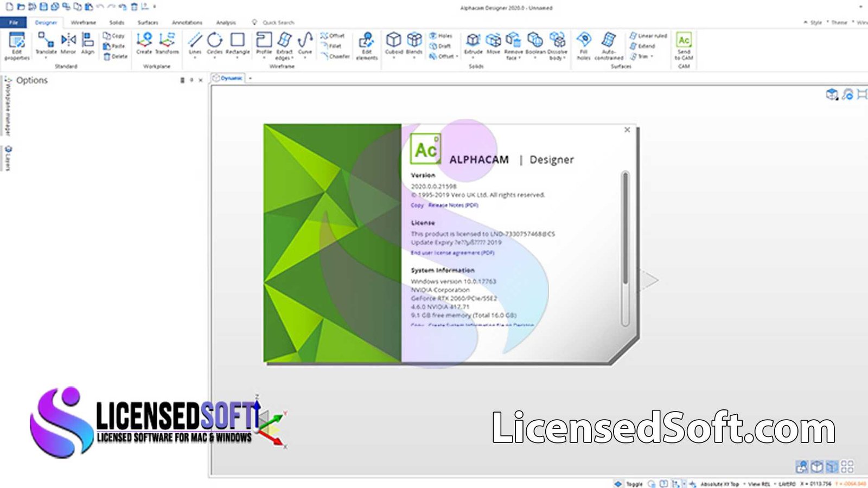Select the Fillet tool
The width and height of the screenshot is (868, 488).
coord(331,46)
